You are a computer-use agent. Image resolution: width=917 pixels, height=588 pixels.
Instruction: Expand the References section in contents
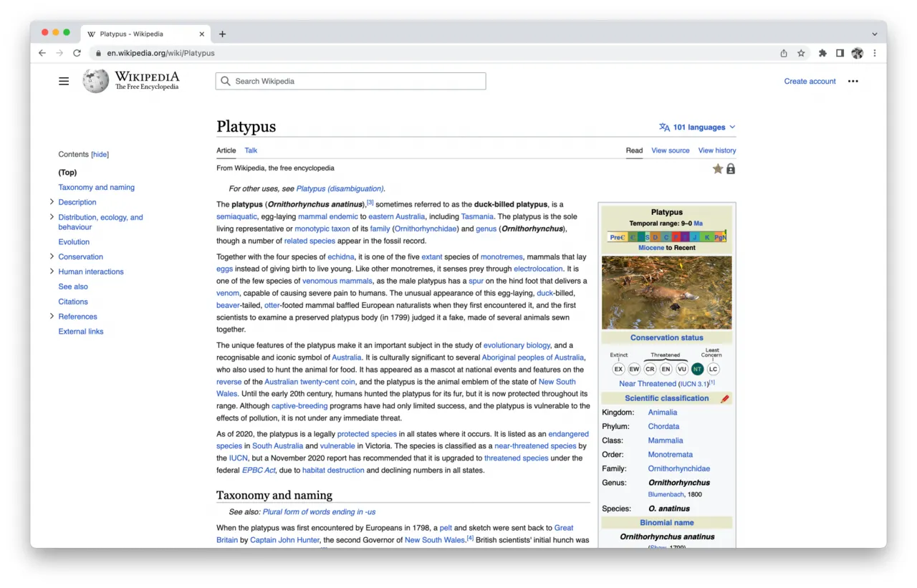tap(52, 317)
